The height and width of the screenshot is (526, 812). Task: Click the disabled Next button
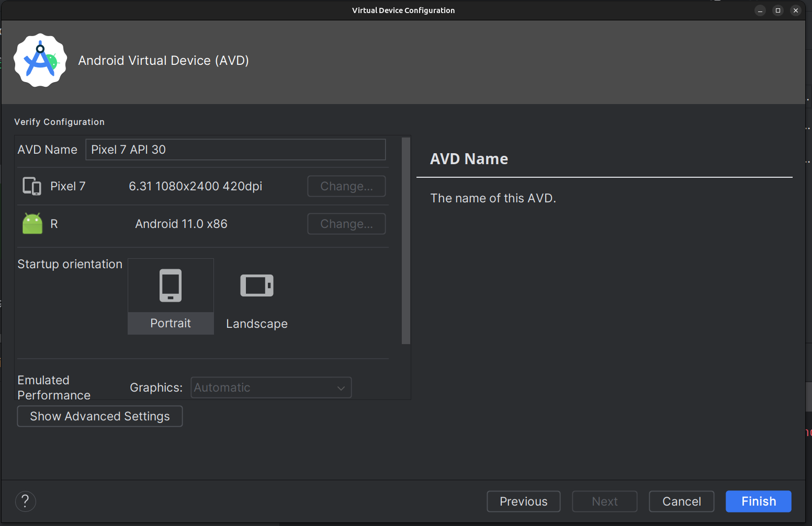[605, 501]
